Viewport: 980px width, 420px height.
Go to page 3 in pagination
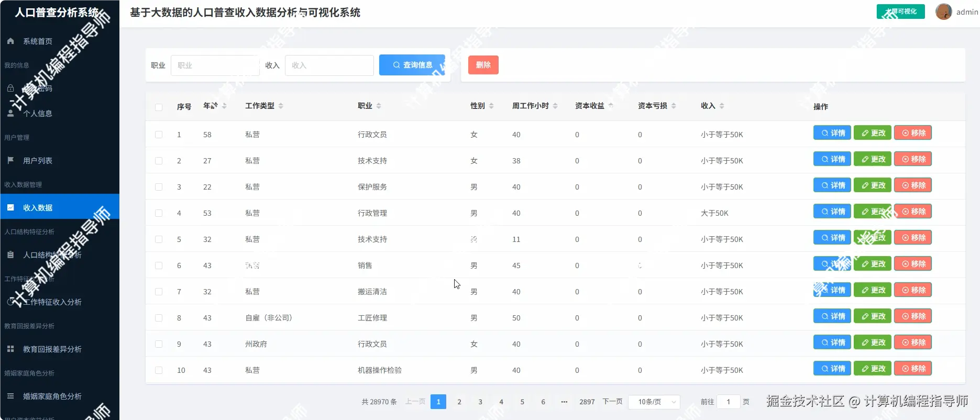pyautogui.click(x=480, y=402)
